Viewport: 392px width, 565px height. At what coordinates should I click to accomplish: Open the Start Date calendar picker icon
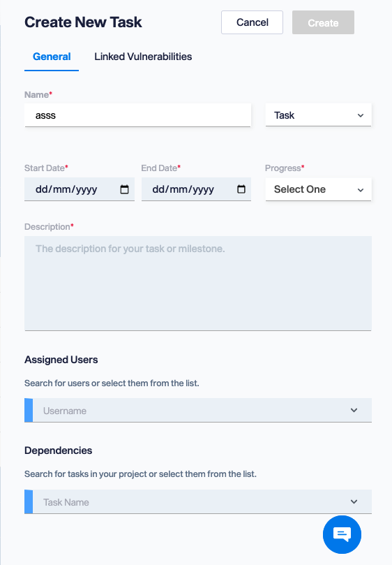point(124,189)
